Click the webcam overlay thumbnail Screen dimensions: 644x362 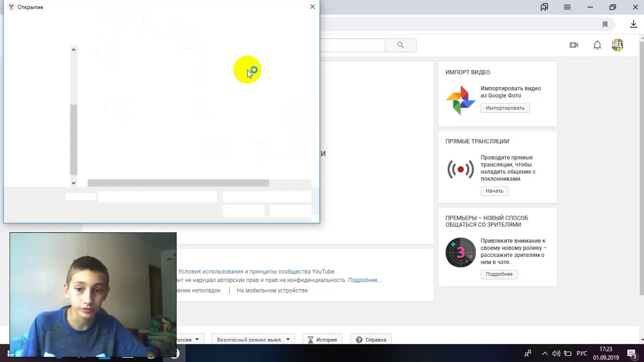point(93,295)
